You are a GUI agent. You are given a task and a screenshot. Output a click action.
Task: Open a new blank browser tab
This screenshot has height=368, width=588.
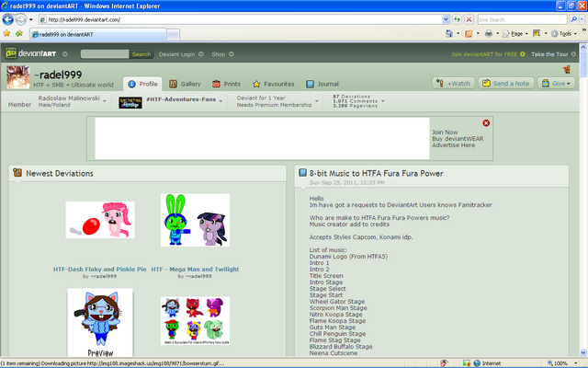point(173,35)
